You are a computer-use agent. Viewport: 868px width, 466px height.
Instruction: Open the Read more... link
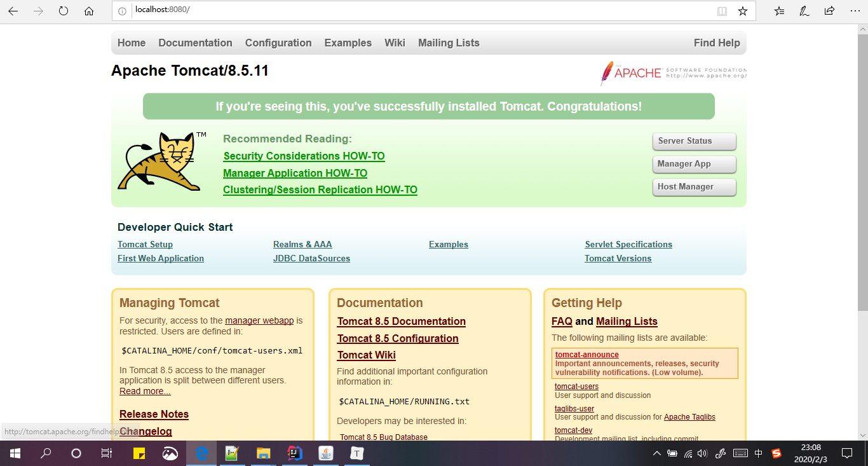pos(145,391)
